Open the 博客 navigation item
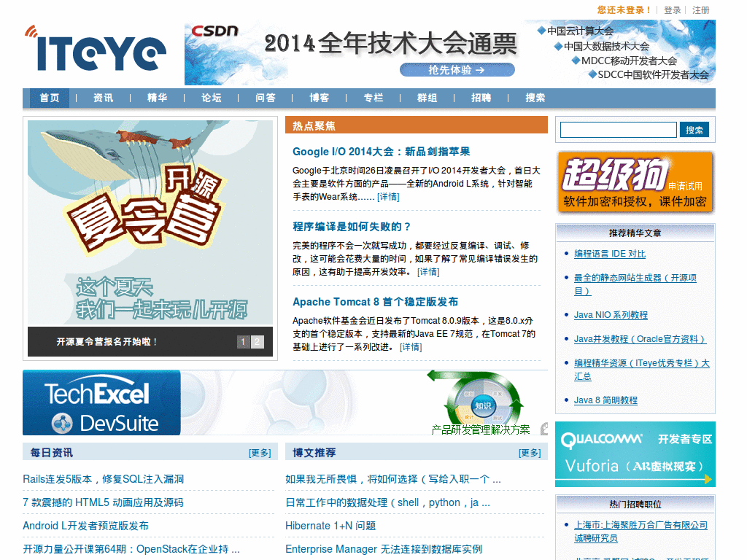This screenshot has width=747, height=560. (x=320, y=98)
